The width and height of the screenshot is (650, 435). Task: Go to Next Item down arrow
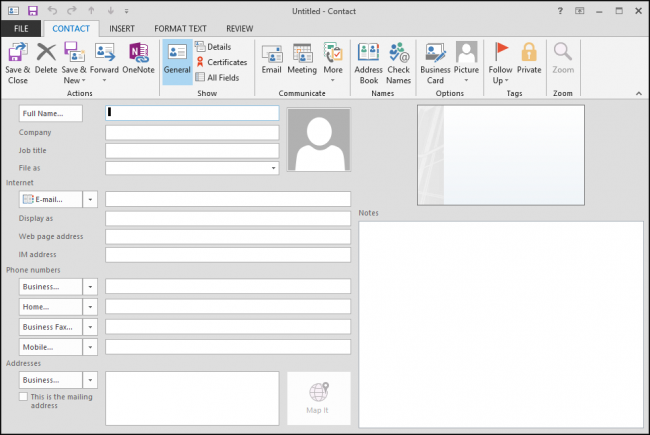pos(111,11)
